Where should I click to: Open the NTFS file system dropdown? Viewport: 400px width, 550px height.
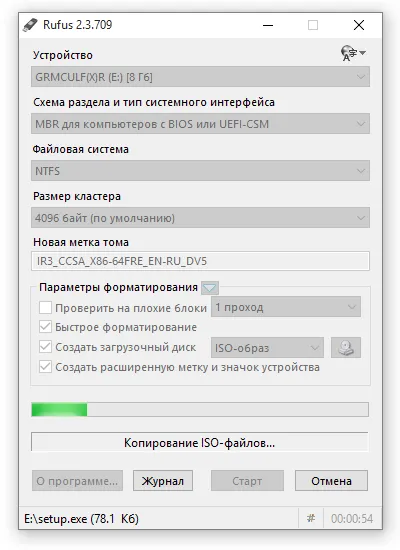(x=200, y=171)
